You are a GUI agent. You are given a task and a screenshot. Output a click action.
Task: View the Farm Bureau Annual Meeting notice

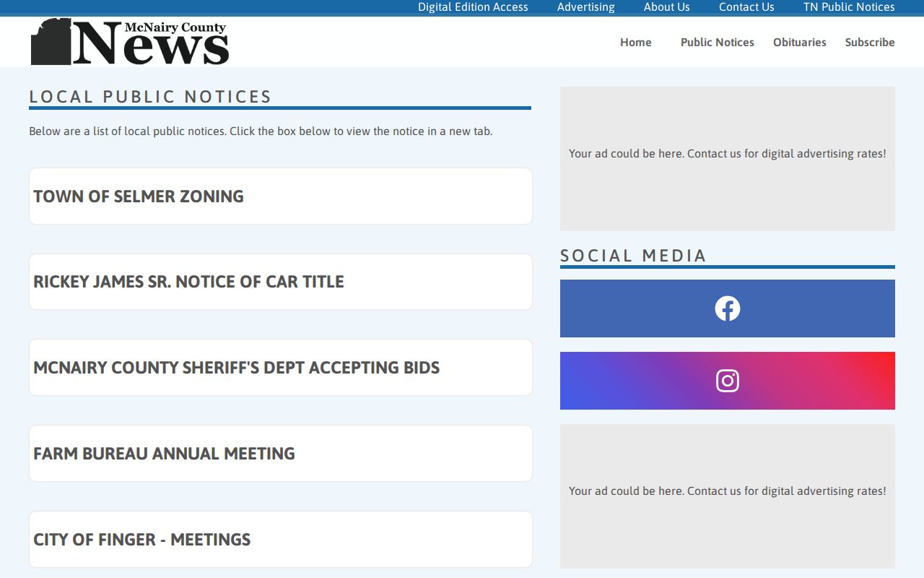281,454
